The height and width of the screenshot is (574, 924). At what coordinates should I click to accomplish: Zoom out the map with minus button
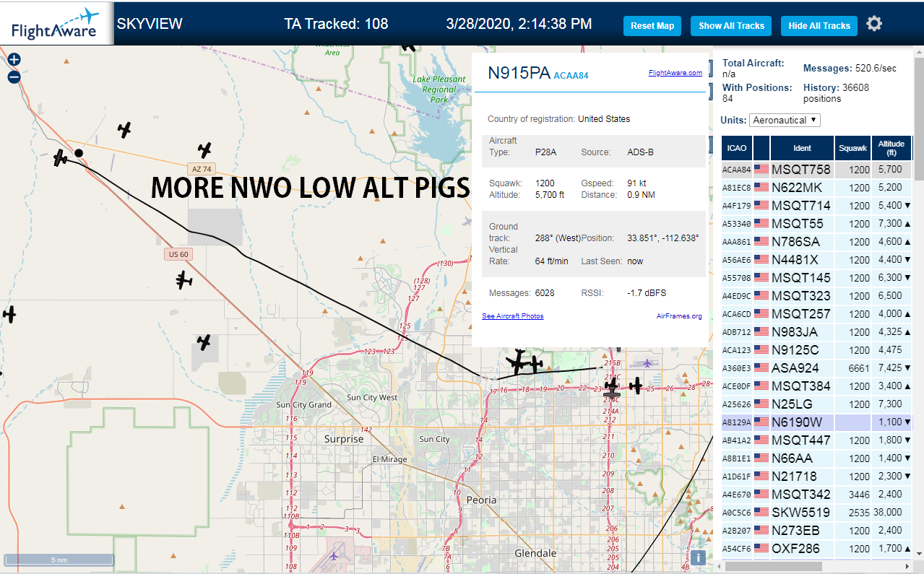(14, 77)
